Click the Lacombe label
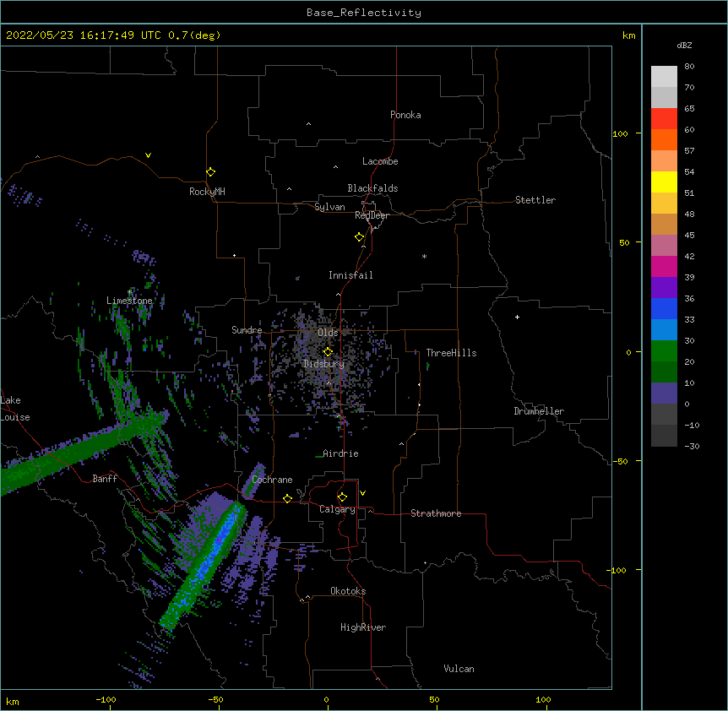Screen dimensions: 728x711 pyautogui.click(x=380, y=161)
